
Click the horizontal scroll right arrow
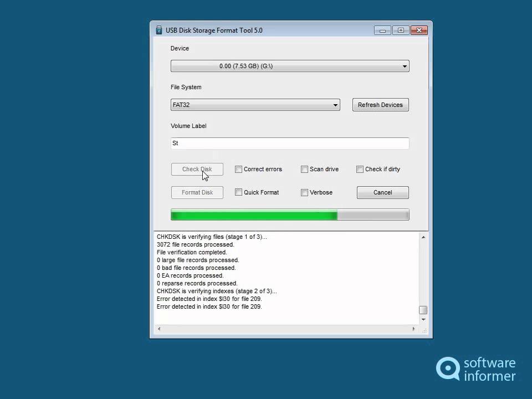(x=413, y=329)
